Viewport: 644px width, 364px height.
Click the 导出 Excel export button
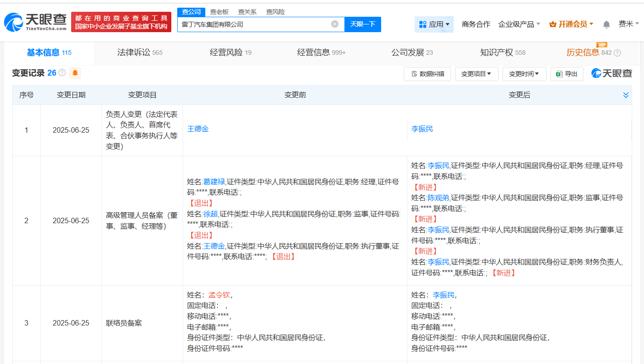pos(567,74)
